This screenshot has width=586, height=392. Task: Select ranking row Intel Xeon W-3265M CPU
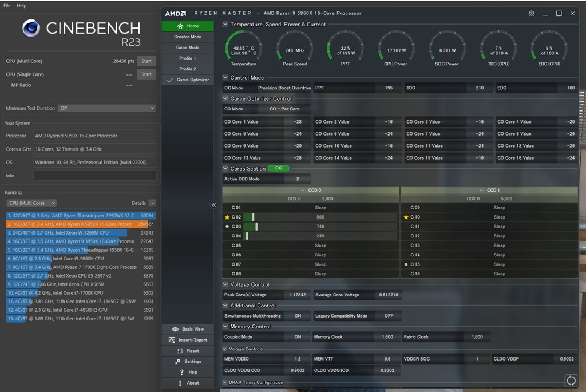pyautogui.click(x=80, y=233)
